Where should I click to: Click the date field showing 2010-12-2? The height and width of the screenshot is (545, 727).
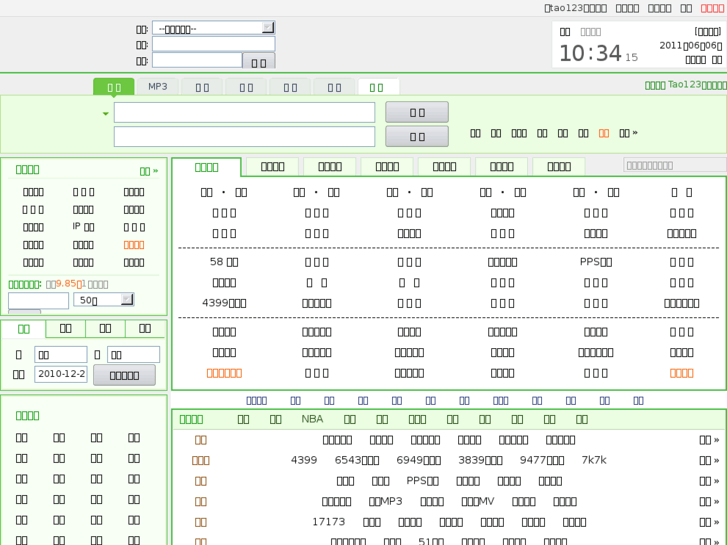[x=61, y=374]
